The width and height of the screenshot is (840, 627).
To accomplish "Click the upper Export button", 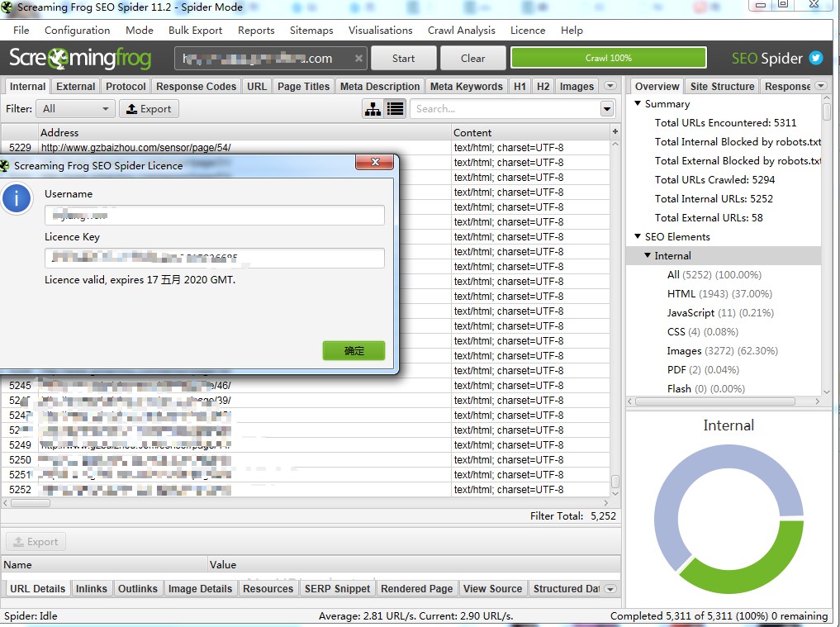I will click(x=149, y=109).
